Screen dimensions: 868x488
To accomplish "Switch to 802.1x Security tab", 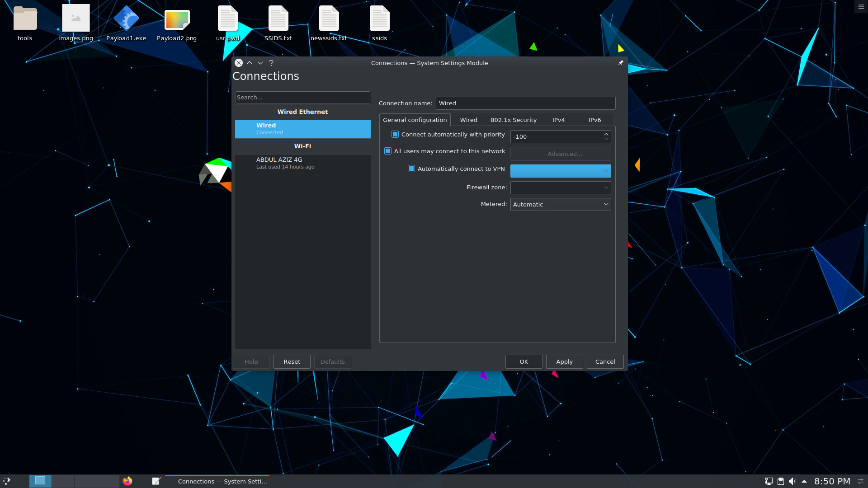I will click(513, 120).
